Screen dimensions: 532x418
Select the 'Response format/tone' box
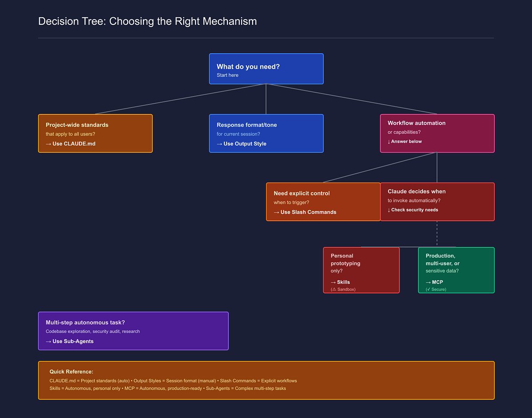[x=266, y=133]
